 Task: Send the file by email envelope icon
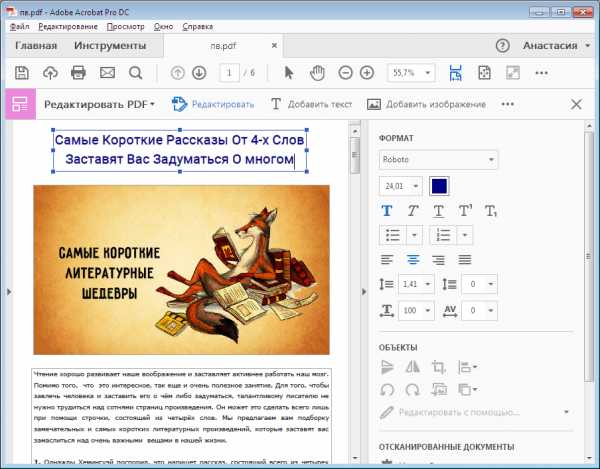click(x=108, y=73)
